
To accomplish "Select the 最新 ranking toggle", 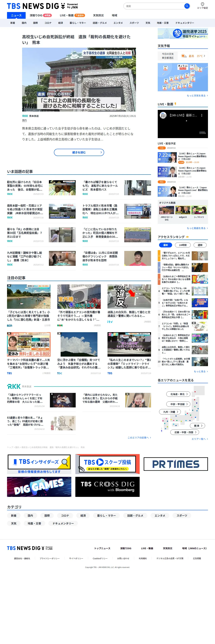I will pyautogui.click(x=166, y=245).
